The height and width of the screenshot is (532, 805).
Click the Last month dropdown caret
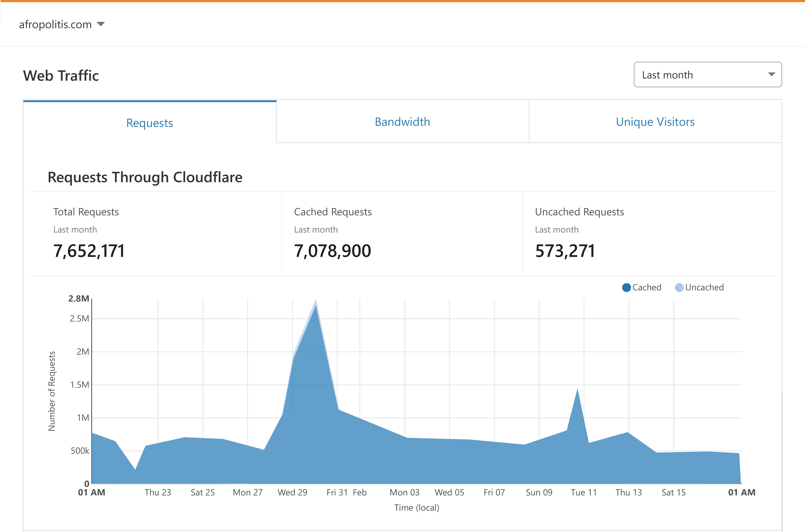(771, 74)
